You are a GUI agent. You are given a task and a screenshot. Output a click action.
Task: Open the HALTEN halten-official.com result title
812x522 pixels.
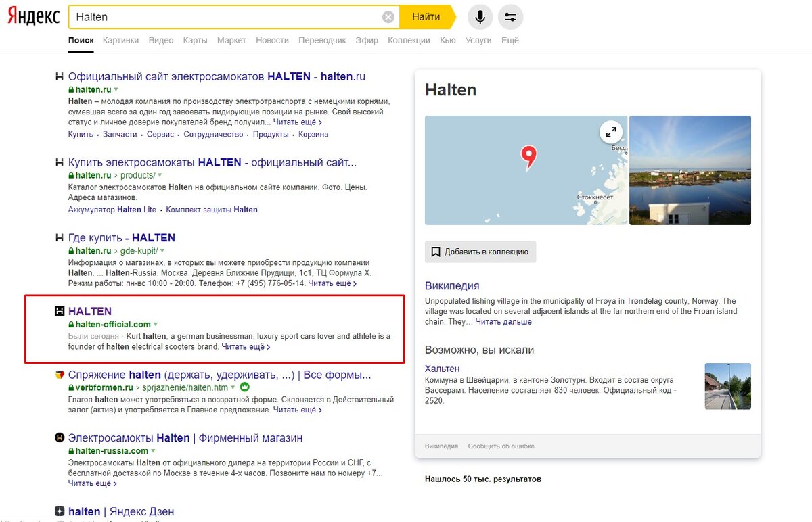(90, 311)
